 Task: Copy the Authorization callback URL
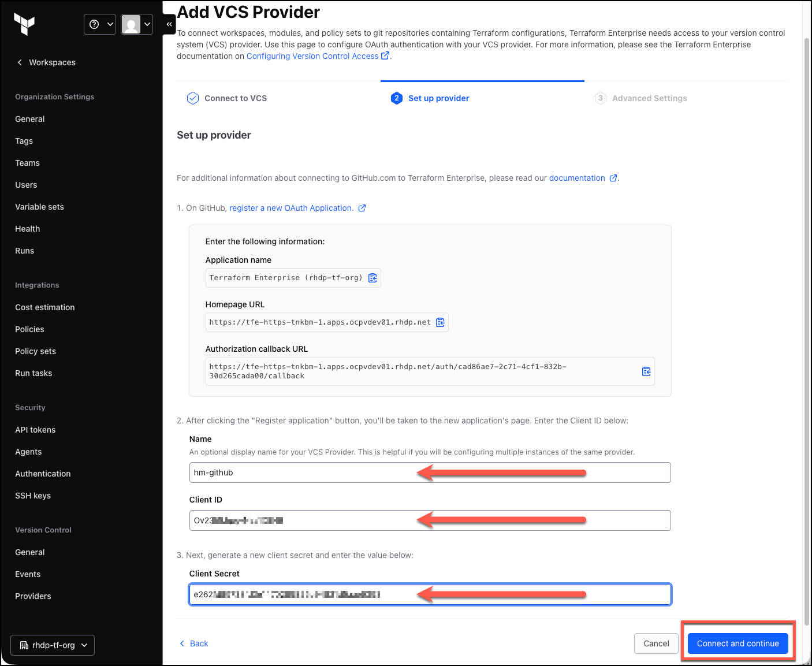(x=646, y=371)
